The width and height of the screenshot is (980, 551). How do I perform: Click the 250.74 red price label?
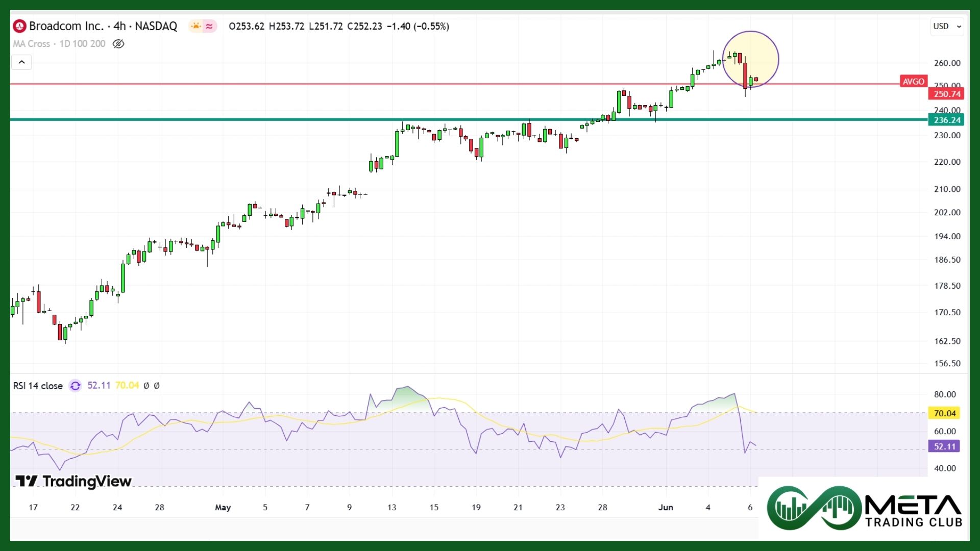click(947, 94)
